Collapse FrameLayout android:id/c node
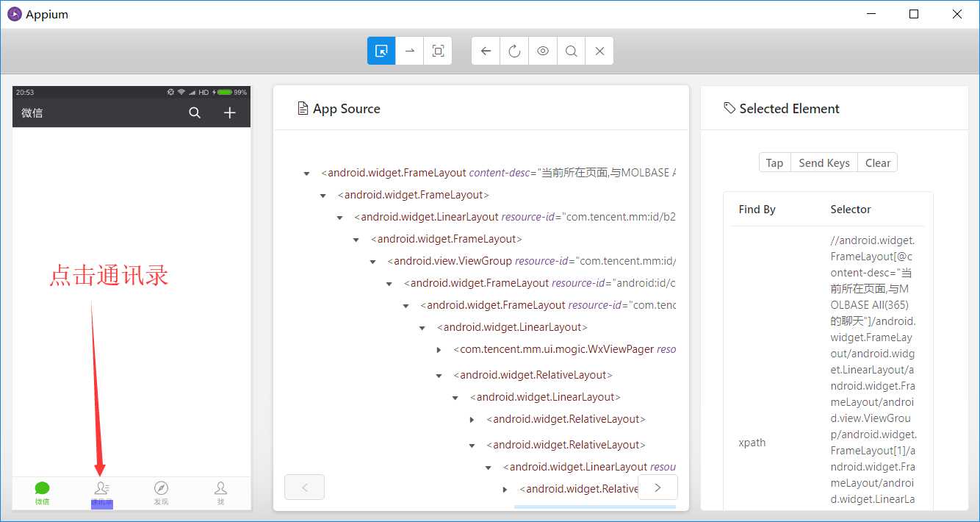 point(389,284)
